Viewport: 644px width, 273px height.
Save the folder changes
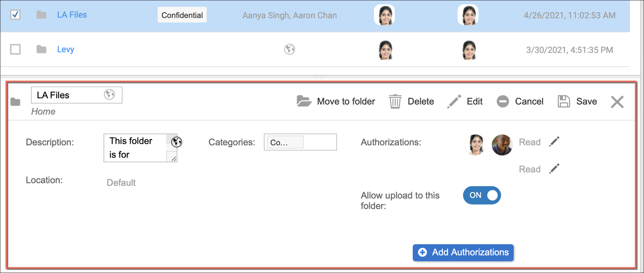point(577,101)
